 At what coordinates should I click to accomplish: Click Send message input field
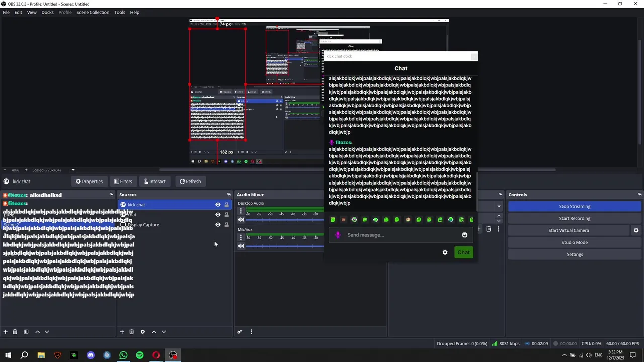pos(400,235)
